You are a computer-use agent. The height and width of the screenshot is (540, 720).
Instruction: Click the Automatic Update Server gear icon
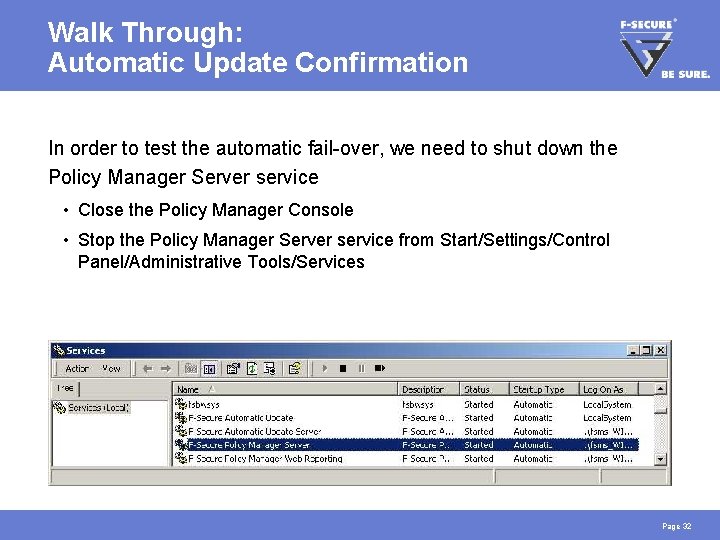[181, 431]
